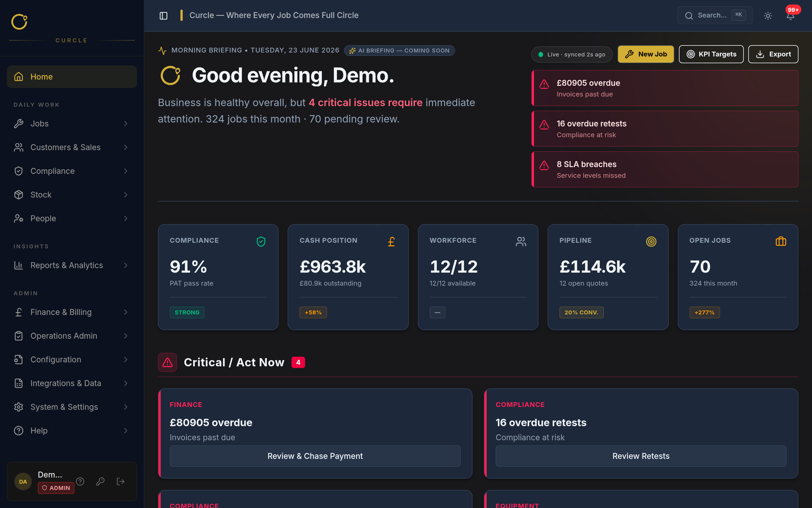This screenshot has height=508, width=812.
Task: Expand the Operations Admin chevron
Action: click(125, 336)
